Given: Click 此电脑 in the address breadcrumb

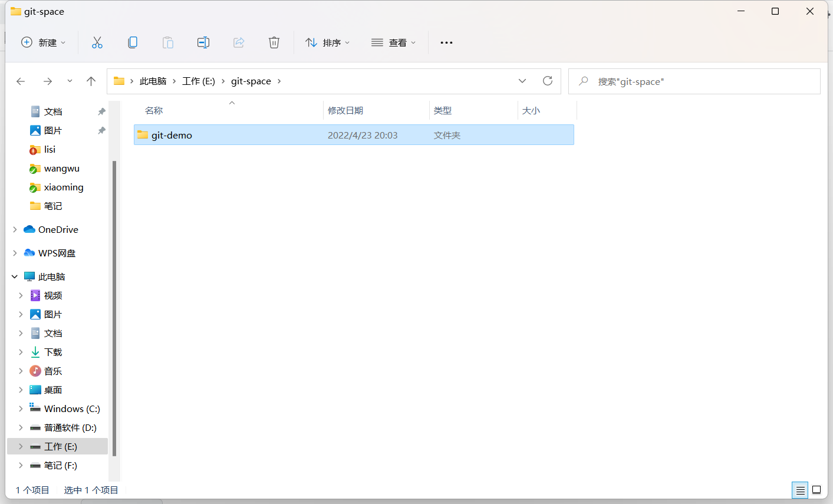Looking at the screenshot, I should tap(153, 81).
